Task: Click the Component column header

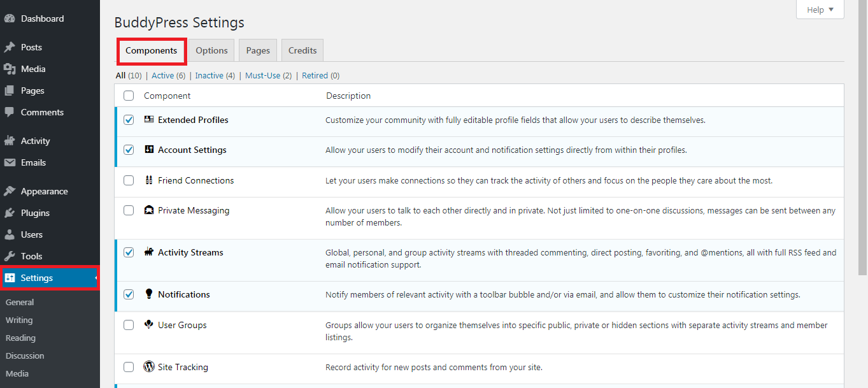Action: (x=167, y=96)
